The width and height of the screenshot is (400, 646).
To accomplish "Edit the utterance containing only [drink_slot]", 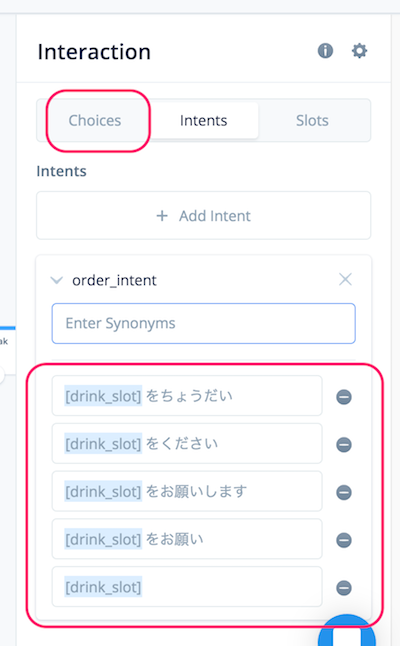I will [187, 587].
